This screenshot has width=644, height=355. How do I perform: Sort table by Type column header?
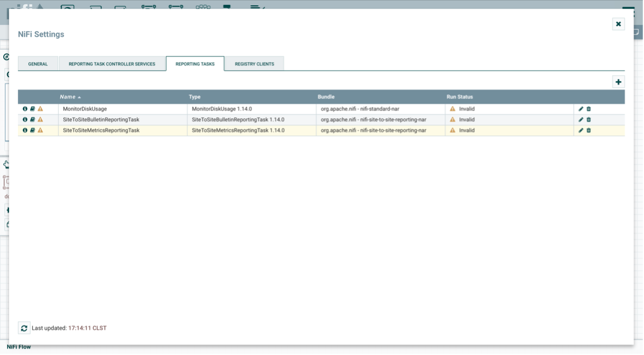coord(252,97)
